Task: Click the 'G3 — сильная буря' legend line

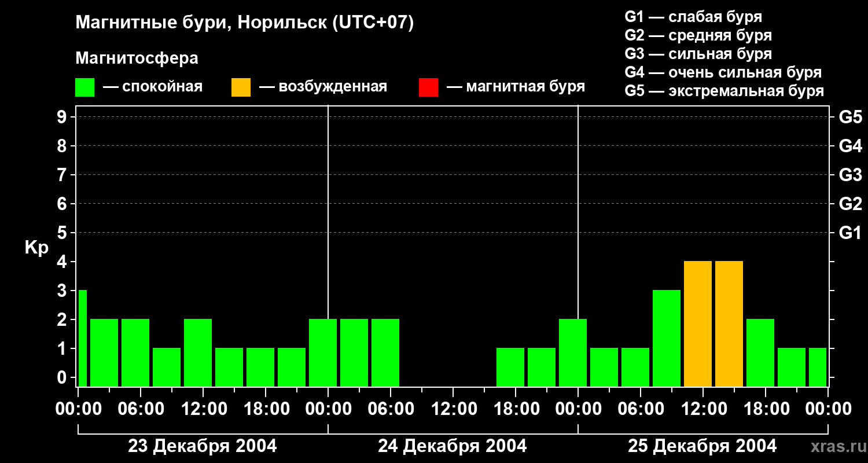Action: click(x=698, y=54)
